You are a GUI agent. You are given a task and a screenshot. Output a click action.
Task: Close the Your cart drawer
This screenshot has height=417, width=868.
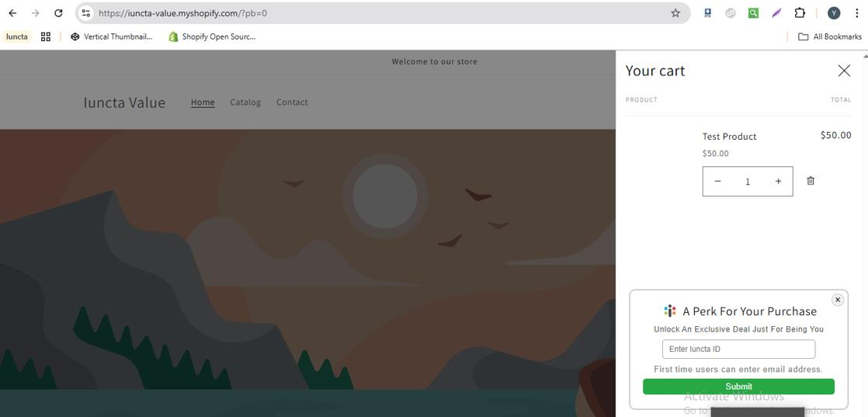[x=843, y=71]
